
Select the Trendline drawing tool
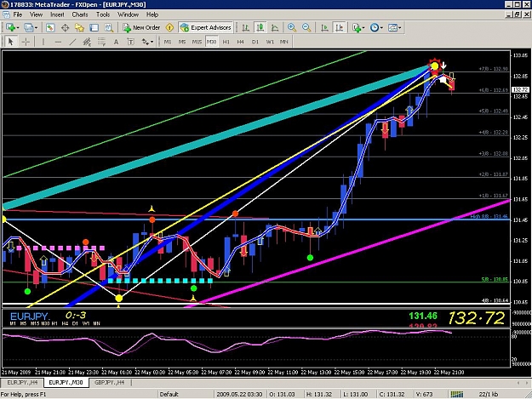(x=72, y=42)
